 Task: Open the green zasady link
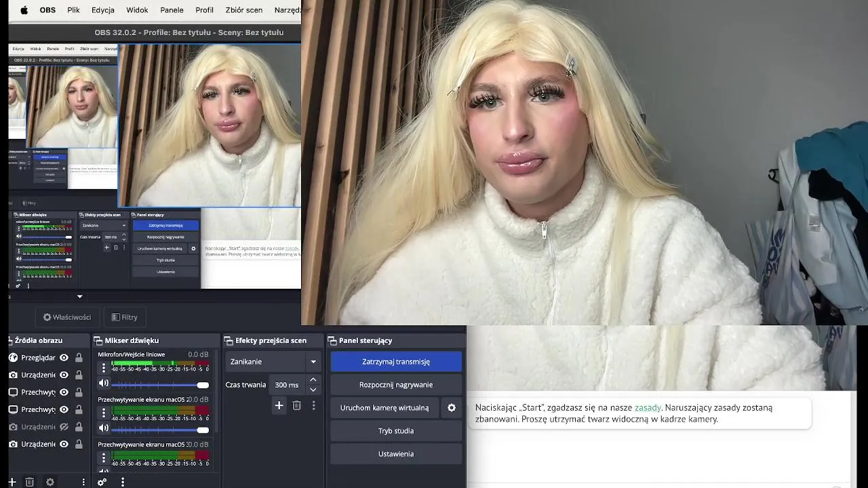tap(648, 407)
